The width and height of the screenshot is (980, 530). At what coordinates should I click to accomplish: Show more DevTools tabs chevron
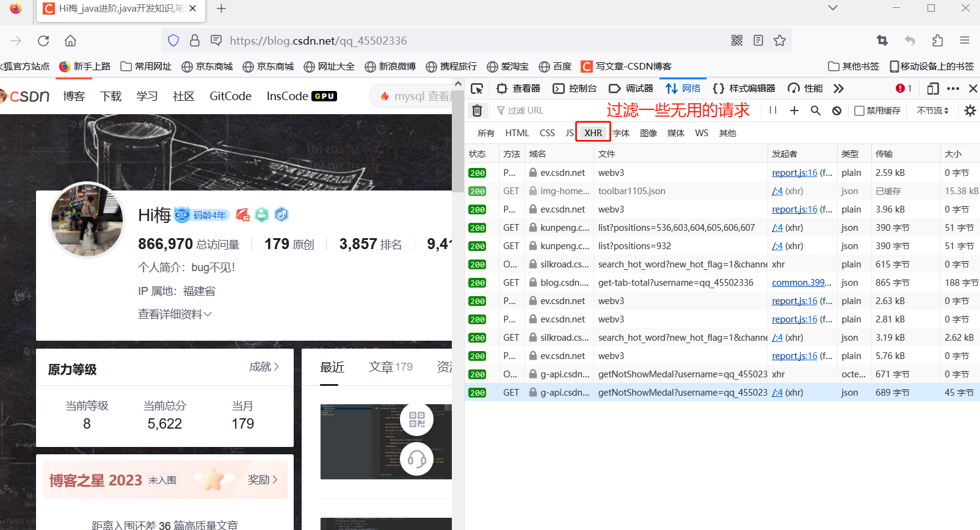tap(838, 89)
